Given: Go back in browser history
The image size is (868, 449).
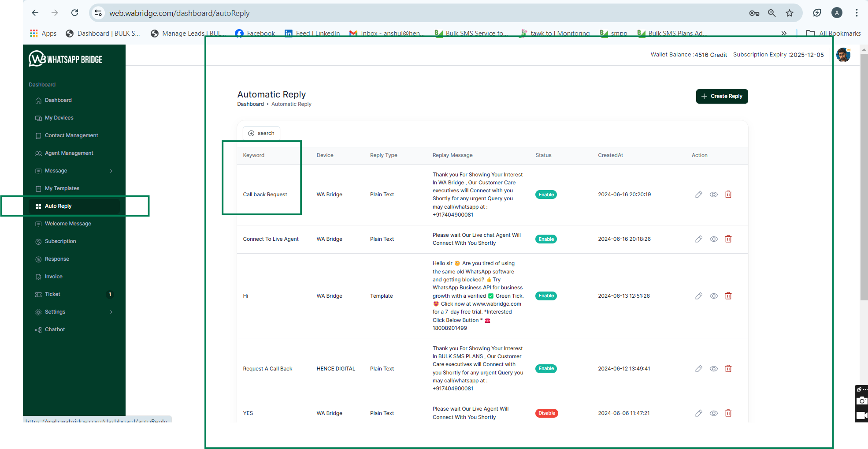Looking at the screenshot, I should [35, 13].
